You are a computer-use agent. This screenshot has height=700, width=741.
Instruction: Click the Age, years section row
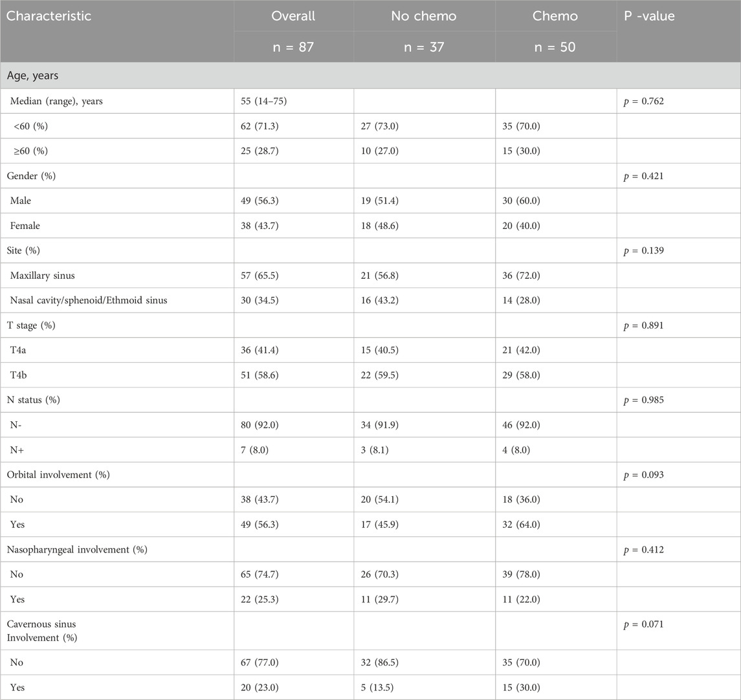(x=32, y=76)
